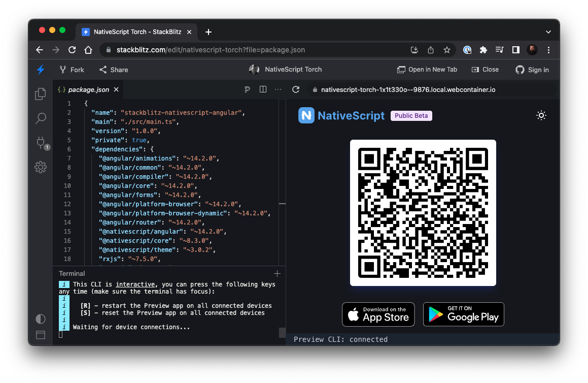
Task: Open the Files explorer in sidebar
Action: (x=41, y=94)
